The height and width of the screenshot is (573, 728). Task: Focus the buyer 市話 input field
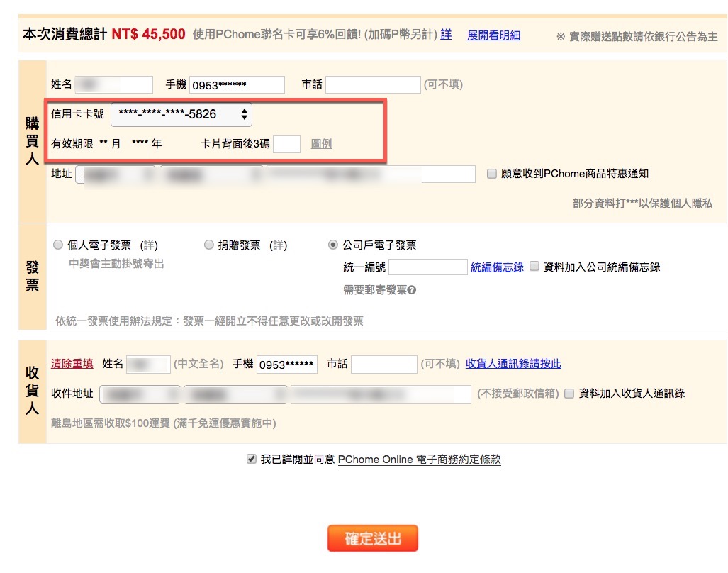point(374,84)
